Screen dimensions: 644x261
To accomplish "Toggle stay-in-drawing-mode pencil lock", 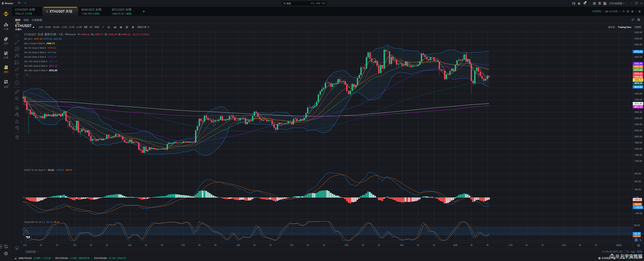I will pos(17,115).
